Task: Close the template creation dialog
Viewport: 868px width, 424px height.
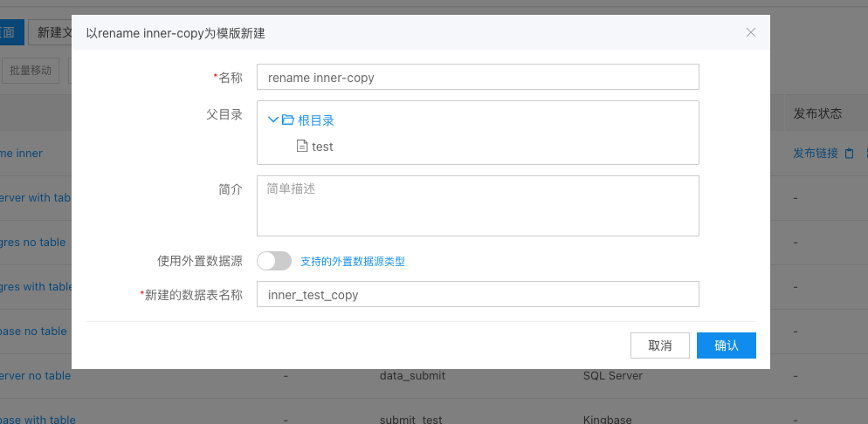Action: 751,32
